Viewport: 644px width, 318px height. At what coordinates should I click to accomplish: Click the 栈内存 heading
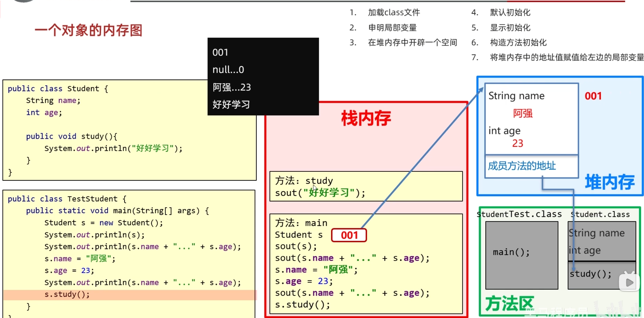[x=366, y=118]
